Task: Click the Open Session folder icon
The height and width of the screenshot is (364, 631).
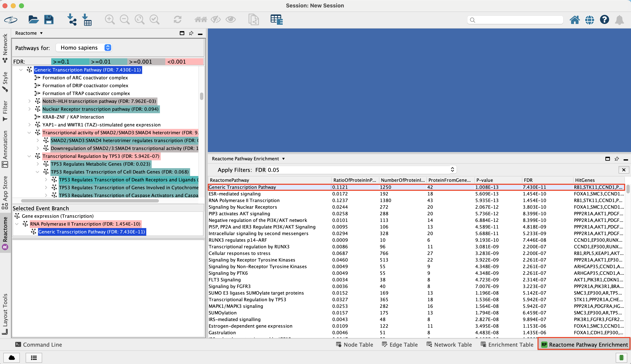Action: [33, 19]
